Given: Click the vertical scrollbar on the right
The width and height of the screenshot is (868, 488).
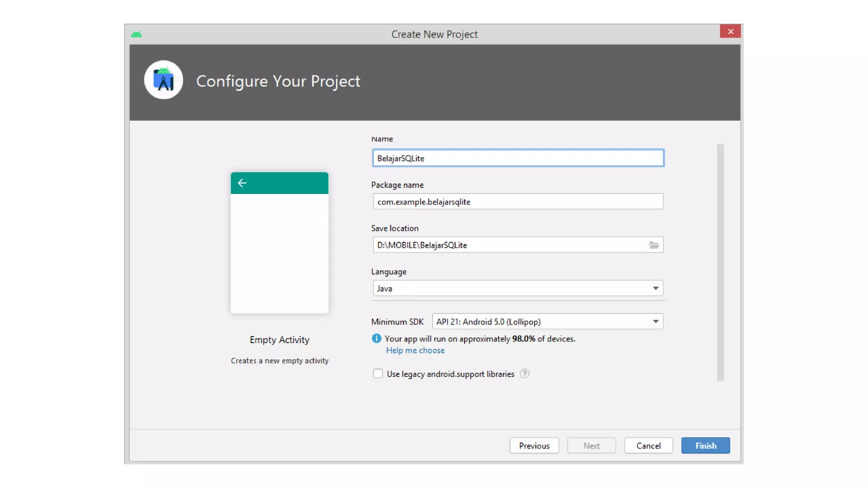Looking at the screenshot, I should click(x=720, y=262).
